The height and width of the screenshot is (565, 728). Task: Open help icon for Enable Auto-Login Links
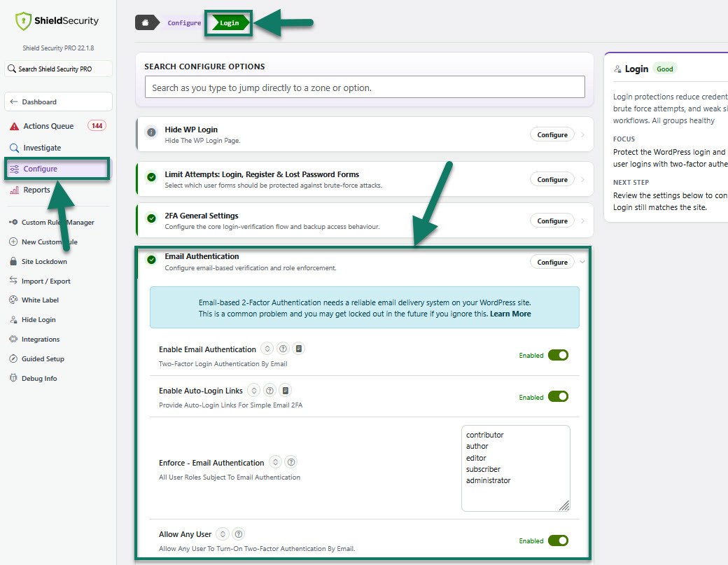(x=269, y=391)
